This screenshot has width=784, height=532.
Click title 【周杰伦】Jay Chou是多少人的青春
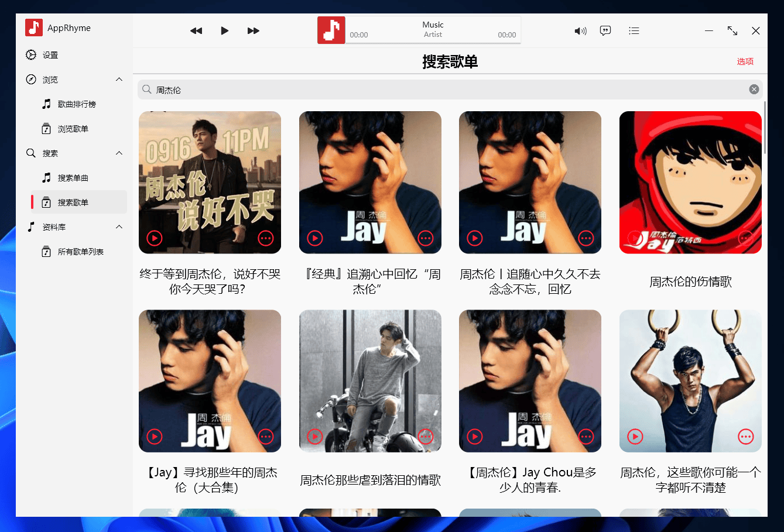530,480
